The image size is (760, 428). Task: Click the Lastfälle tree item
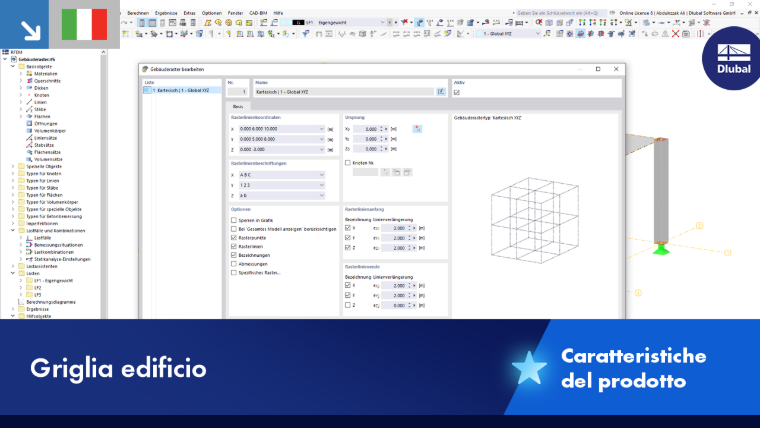pyautogui.click(x=43, y=238)
